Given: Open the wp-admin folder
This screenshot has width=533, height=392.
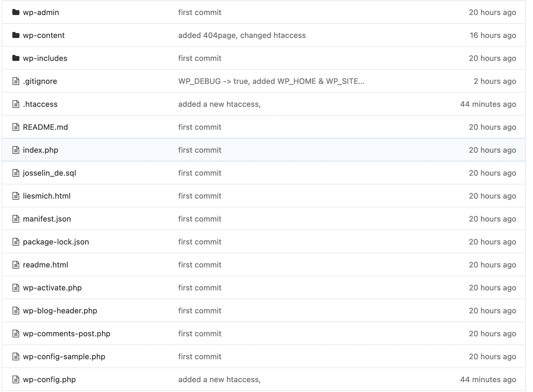Looking at the screenshot, I should [x=41, y=13].
